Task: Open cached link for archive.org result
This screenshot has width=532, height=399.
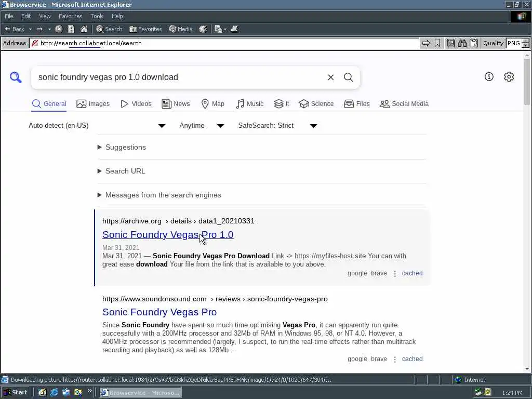Action: [412, 273]
